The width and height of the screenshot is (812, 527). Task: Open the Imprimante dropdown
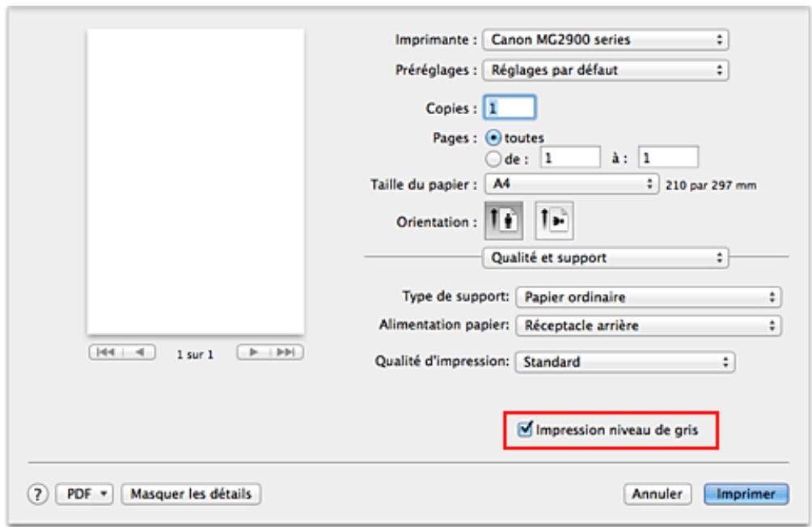[606, 40]
